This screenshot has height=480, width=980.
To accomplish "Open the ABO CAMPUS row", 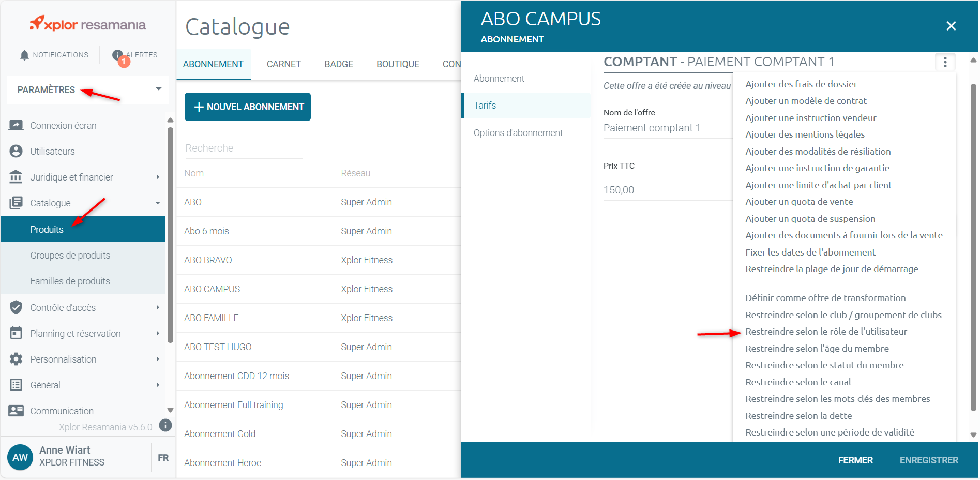I will tap(319, 289).
